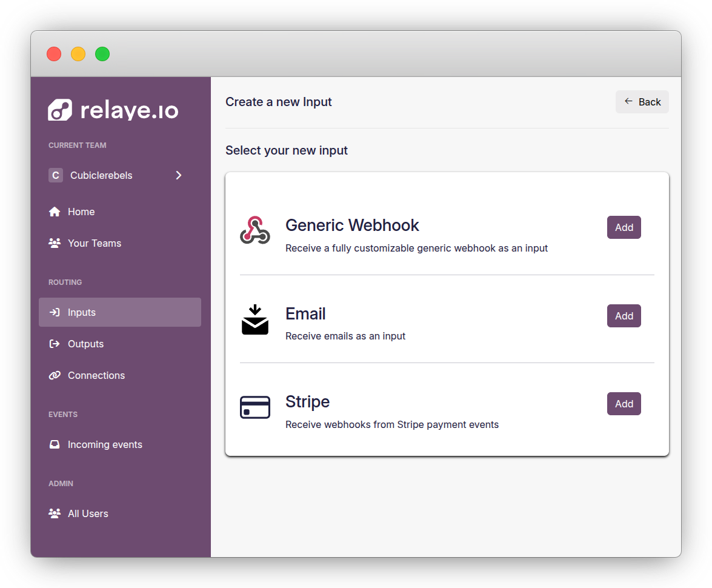Click the Generic Webhook logo icon

point(255,230)
